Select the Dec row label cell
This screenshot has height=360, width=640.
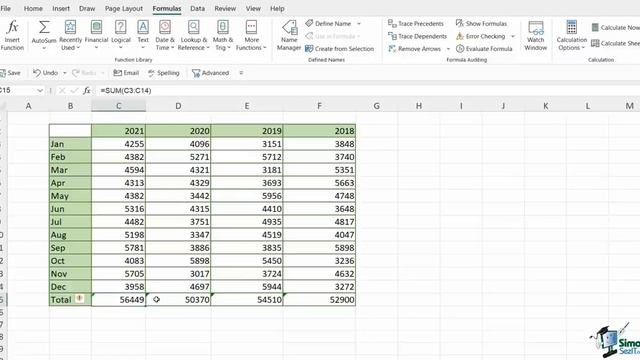[x=70, y=287]
